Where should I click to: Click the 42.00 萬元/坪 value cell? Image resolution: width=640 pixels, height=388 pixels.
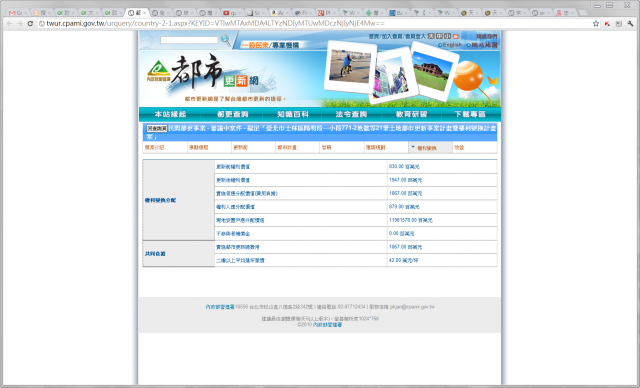(x=442, y=260)
